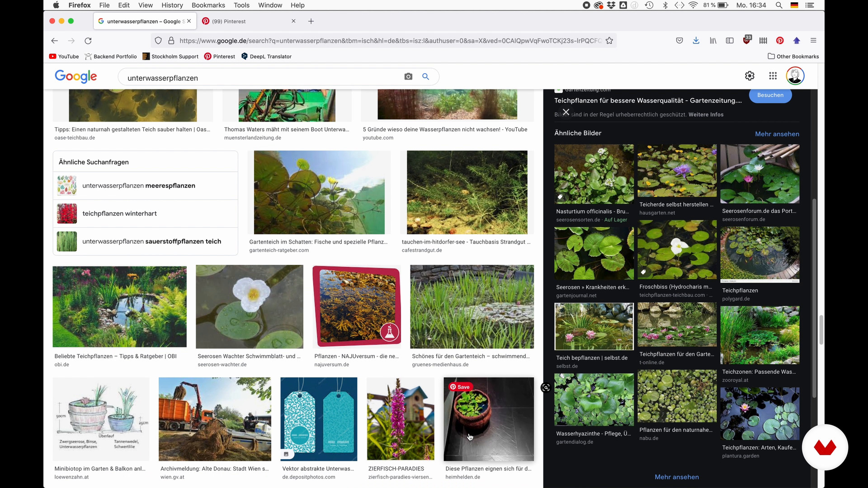
Task: Open Other Bookmarks folder
Action: (793, 56)
